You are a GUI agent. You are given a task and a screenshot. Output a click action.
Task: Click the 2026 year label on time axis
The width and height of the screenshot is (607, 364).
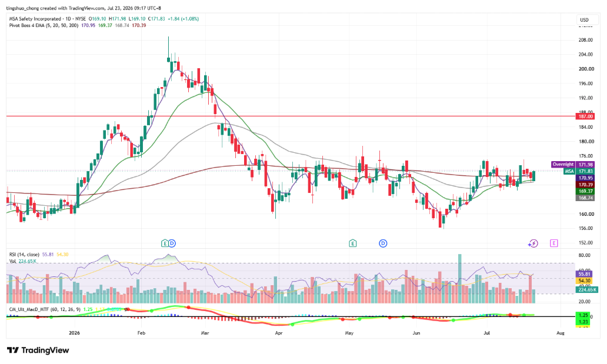pos(74,333)
